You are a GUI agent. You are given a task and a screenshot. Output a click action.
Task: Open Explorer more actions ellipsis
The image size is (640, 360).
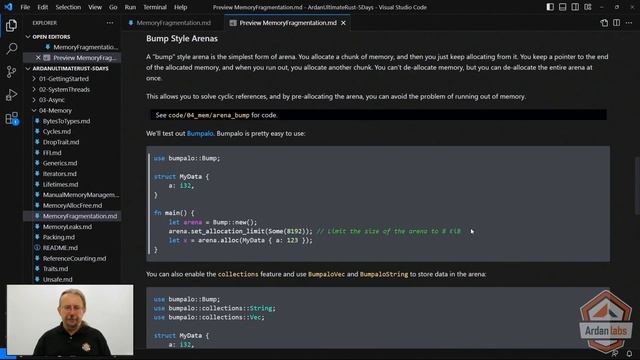pos(110,23)
